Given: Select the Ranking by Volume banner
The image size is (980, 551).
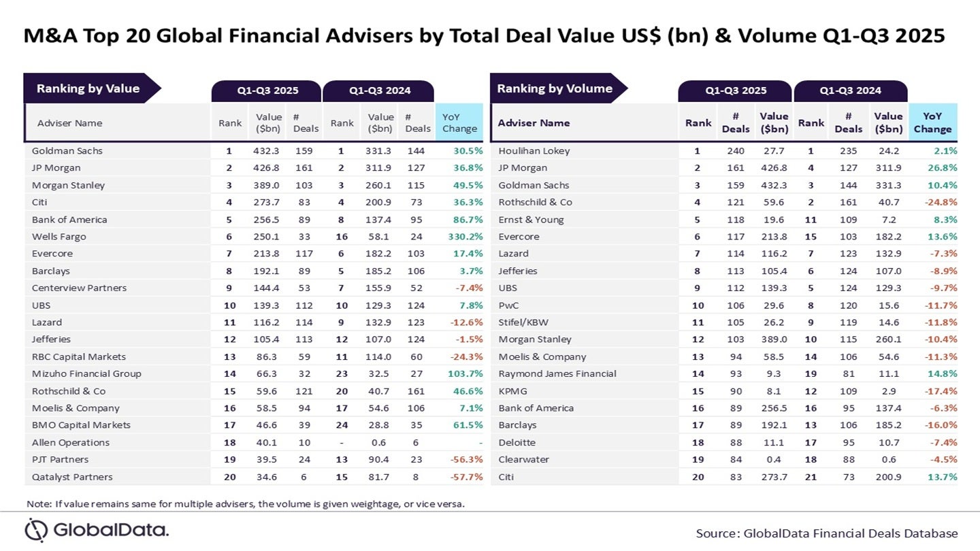Looking at the screenshot, I should (x=555, y=88).
